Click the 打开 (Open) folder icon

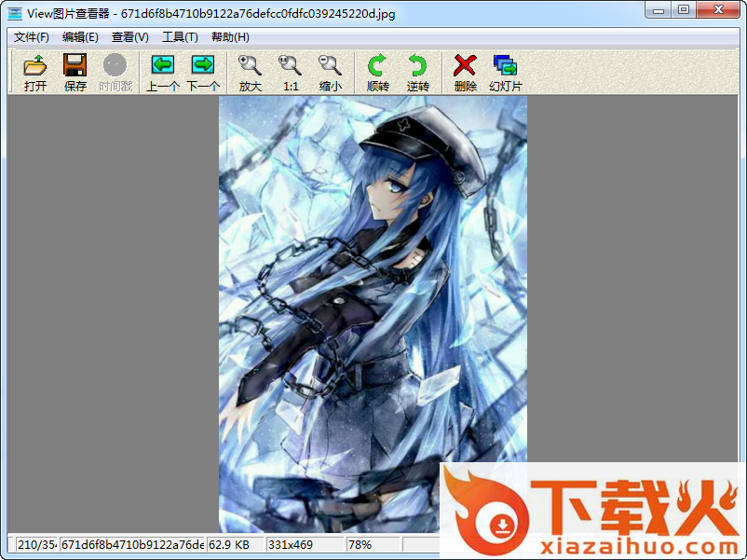[x=35, y=66]
